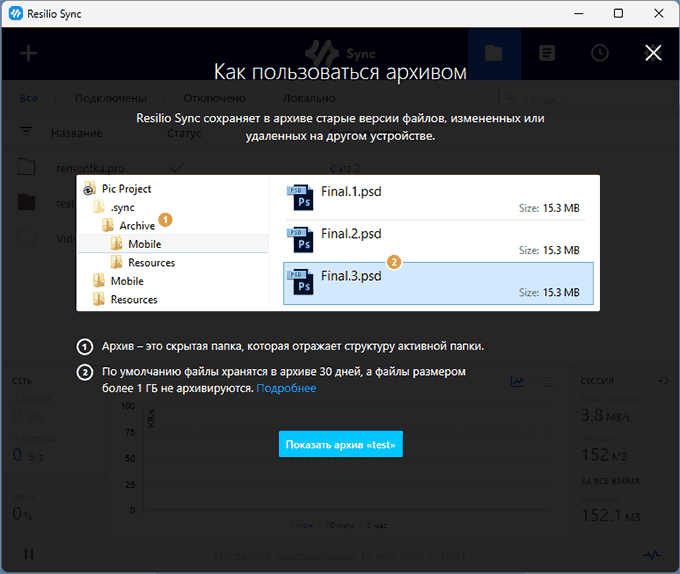680x574 pixels.
Task: Select the Final.3.psd file
Action: [x=438, y=283]
